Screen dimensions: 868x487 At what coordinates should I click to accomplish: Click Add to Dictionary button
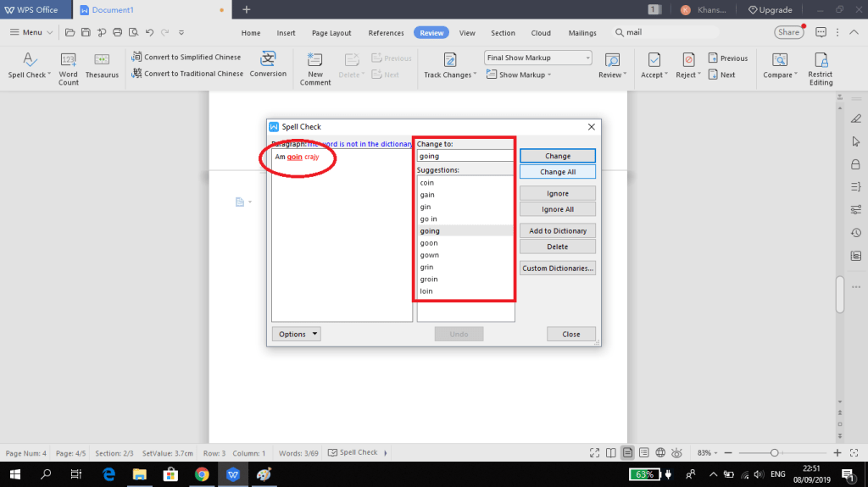(x=557, y=230)
